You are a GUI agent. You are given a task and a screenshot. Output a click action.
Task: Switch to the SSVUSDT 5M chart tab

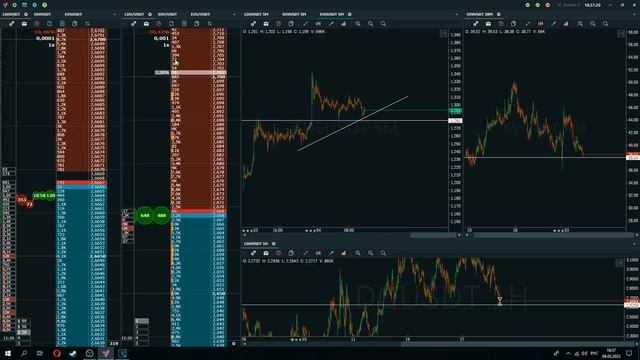click(x=294, y=14)
